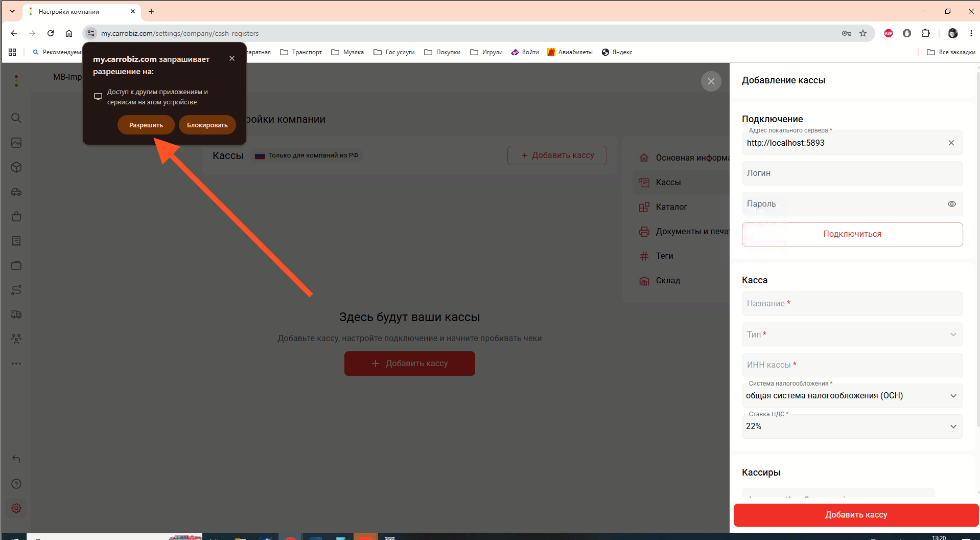Open Теги settings section

[682, 256]
